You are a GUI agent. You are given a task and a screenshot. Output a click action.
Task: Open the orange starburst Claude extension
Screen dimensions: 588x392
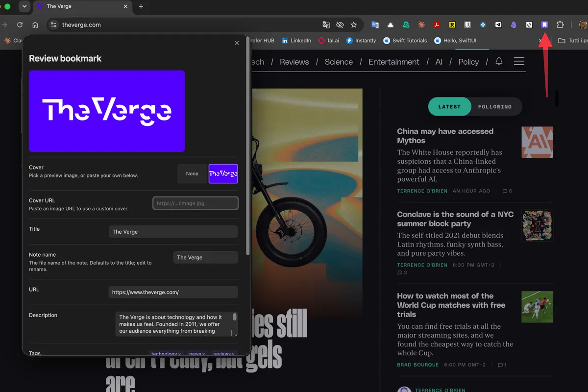(x=421, y=24)
